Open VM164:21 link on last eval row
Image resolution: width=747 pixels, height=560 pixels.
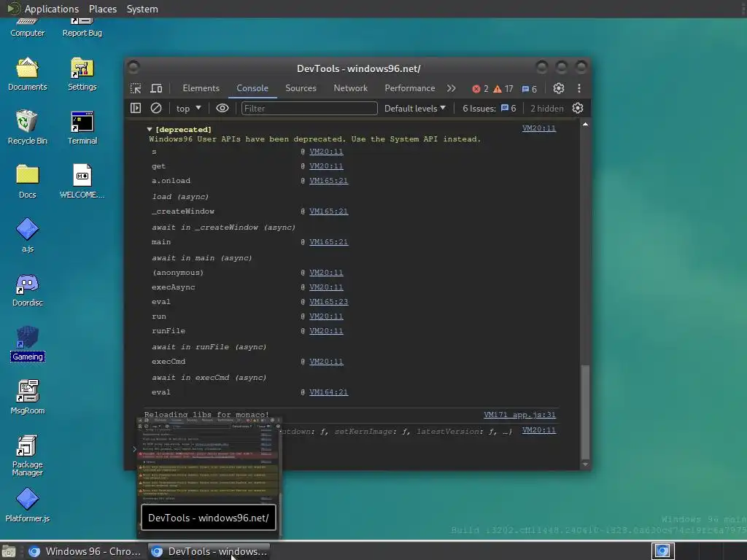tap(329, 392)
